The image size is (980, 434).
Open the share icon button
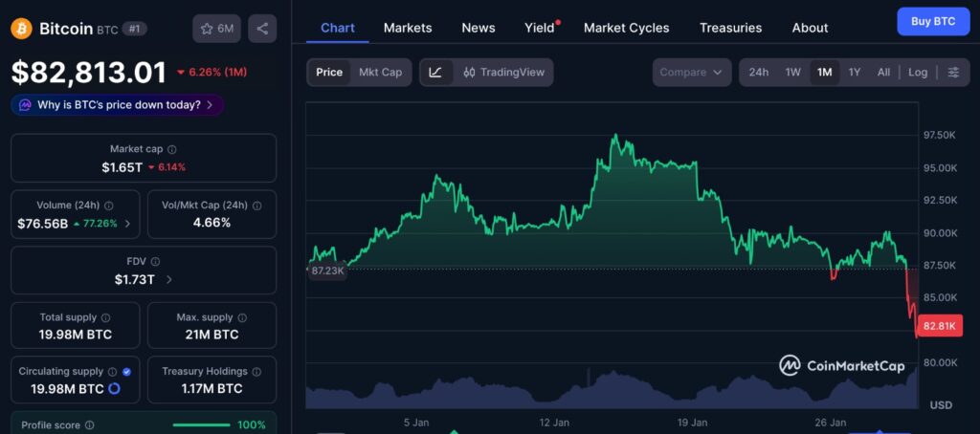click(262, 28)
